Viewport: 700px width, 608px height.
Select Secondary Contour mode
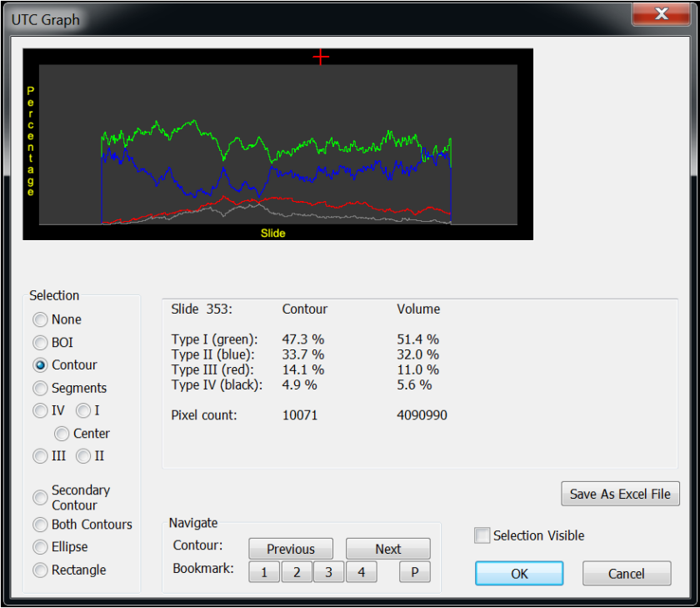coord(40,497)
